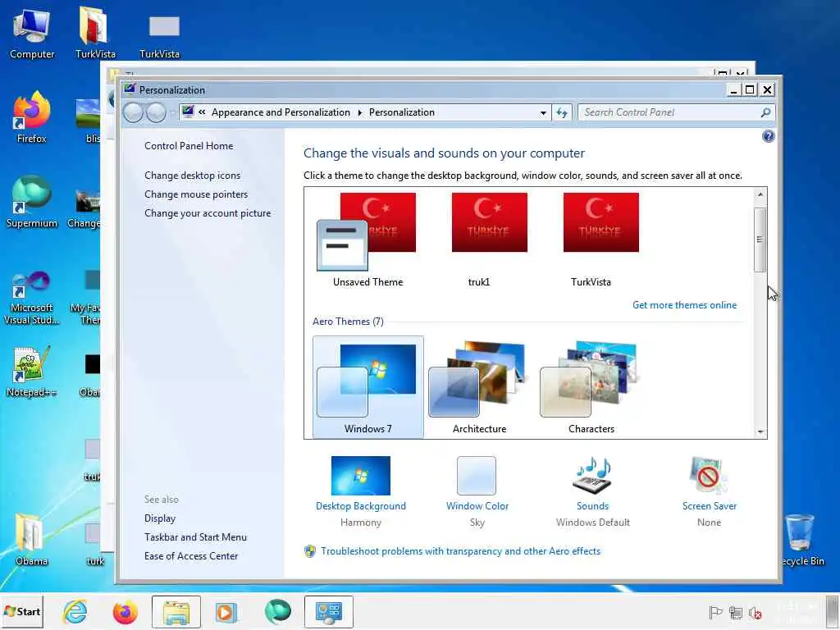Open Firefox from the taskbar
This screenshot has height=630, width=840.
pos(126,611)
